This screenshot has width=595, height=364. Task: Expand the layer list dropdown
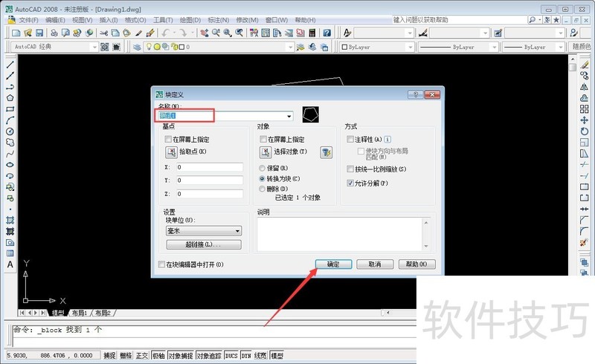click(290, 47)
